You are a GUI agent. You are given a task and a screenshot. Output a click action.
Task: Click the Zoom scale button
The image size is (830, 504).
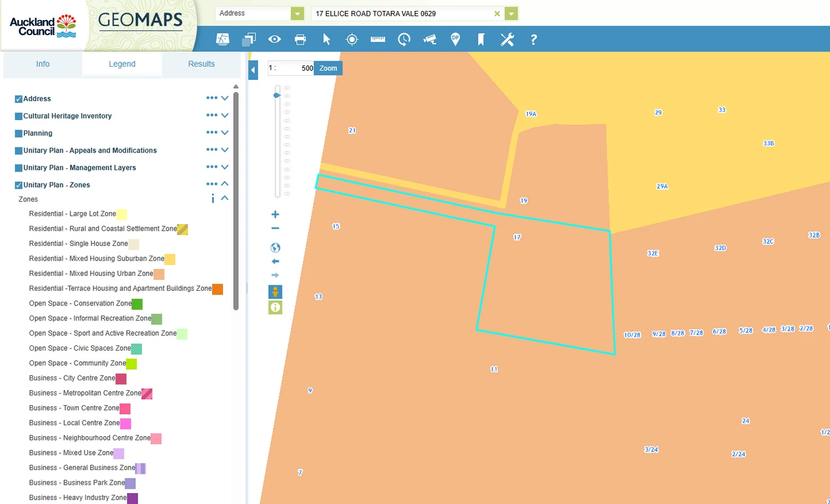coord(328,68)
